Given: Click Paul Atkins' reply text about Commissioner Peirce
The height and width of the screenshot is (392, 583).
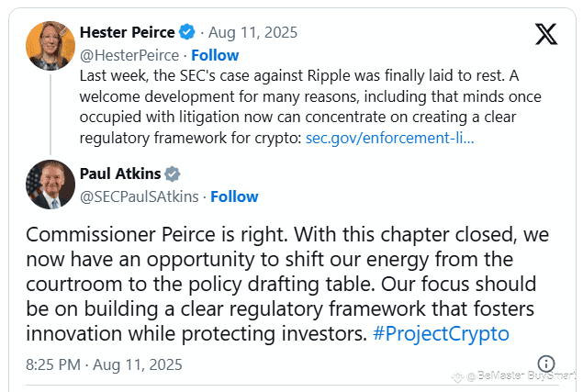Looking at the screenshot, I should pyautogui.click(x=287, y=285).
